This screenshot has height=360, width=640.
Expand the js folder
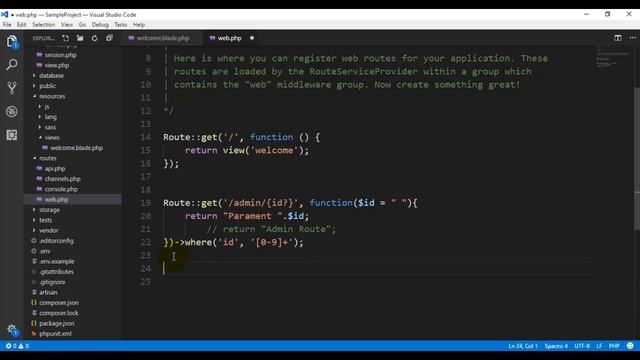coord(47,107)
